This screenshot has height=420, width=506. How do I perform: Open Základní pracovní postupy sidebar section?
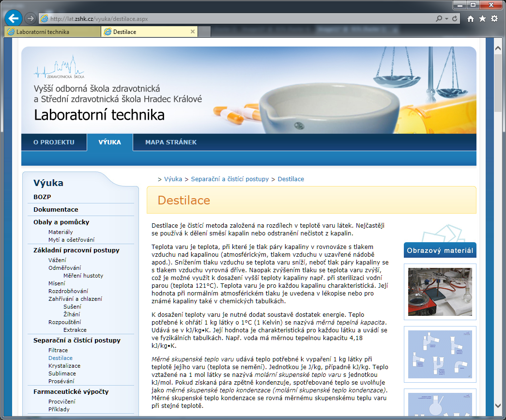click(77, 250)
